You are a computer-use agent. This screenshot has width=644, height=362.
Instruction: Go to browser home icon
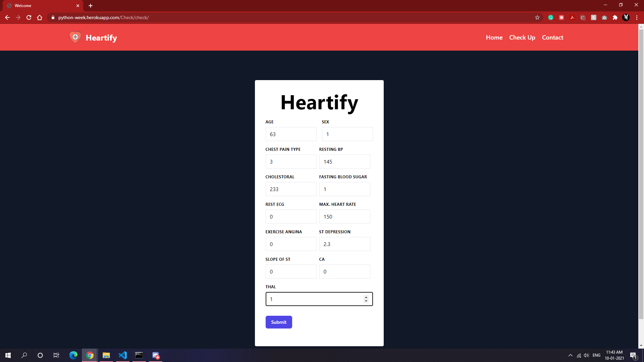(40, 17)
